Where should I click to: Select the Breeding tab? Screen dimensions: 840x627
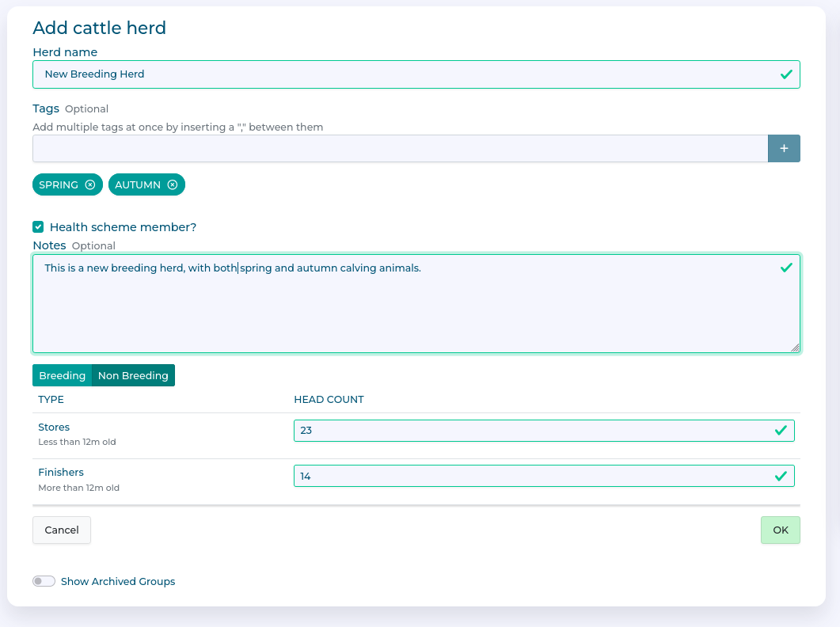click(x=63, y=374)
